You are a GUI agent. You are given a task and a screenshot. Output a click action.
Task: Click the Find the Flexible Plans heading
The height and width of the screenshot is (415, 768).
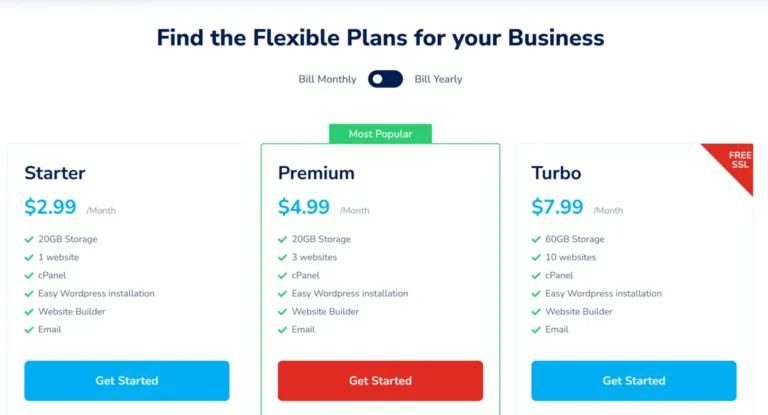tap(380, 38)
